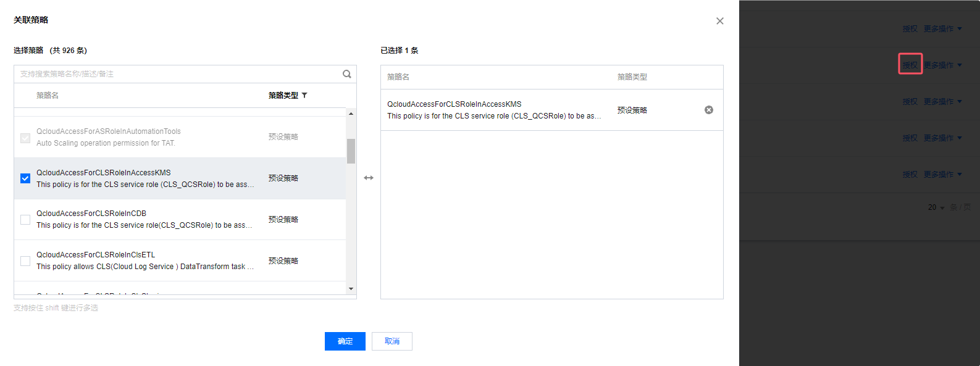Open first row 更多操作 dropdown in background
980x366 pixels.
(x=942, y=28)
